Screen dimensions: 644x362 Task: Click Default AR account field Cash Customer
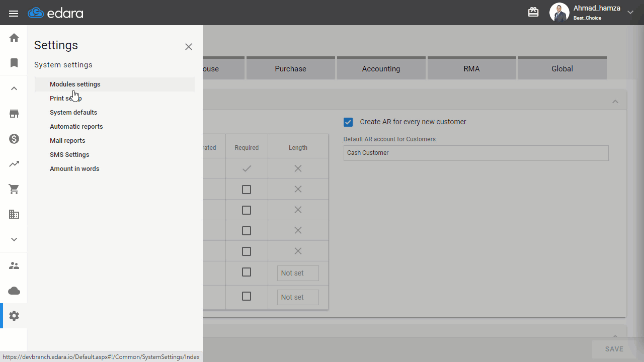tap(476, 153)
